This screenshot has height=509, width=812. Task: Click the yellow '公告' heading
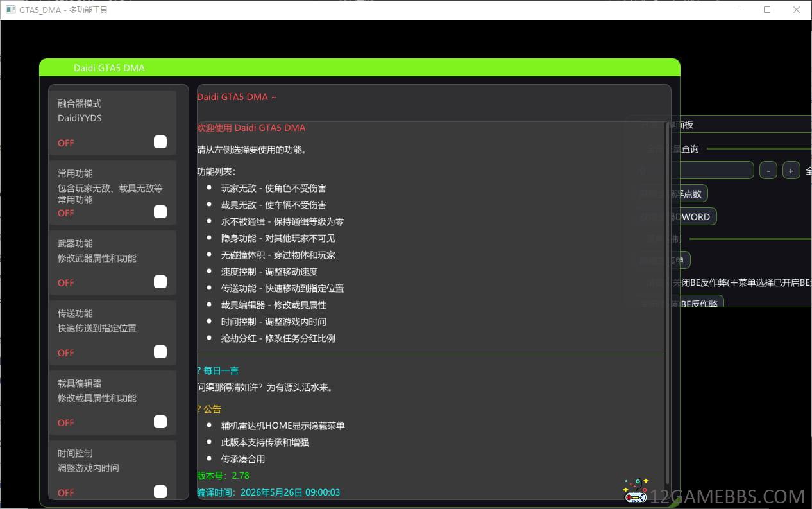pos(212,409)
